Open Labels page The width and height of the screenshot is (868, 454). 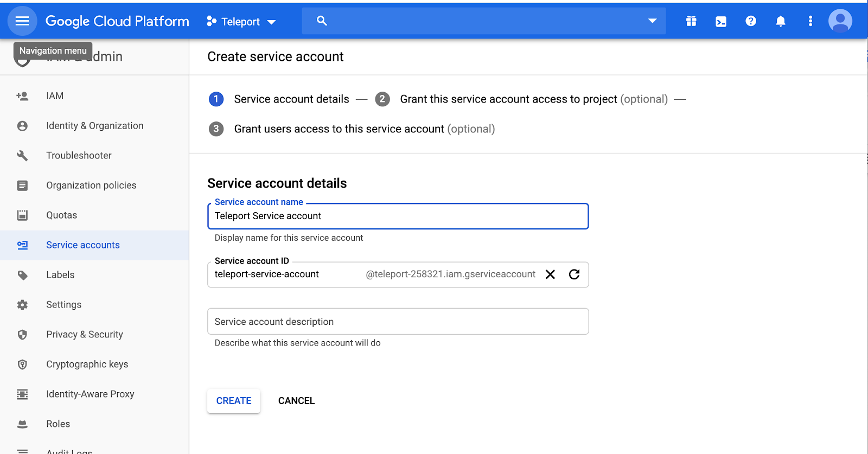tap(60, 275)
